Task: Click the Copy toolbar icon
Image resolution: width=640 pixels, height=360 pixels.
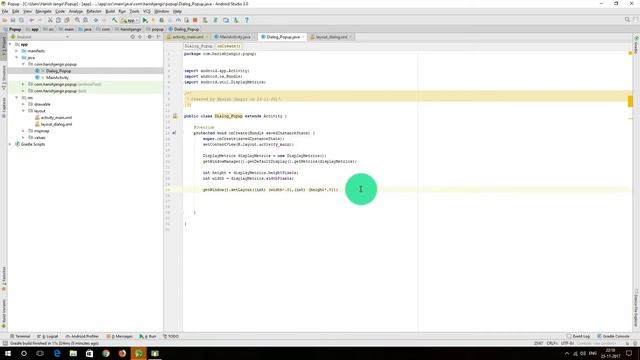Action: coord(58,20)
